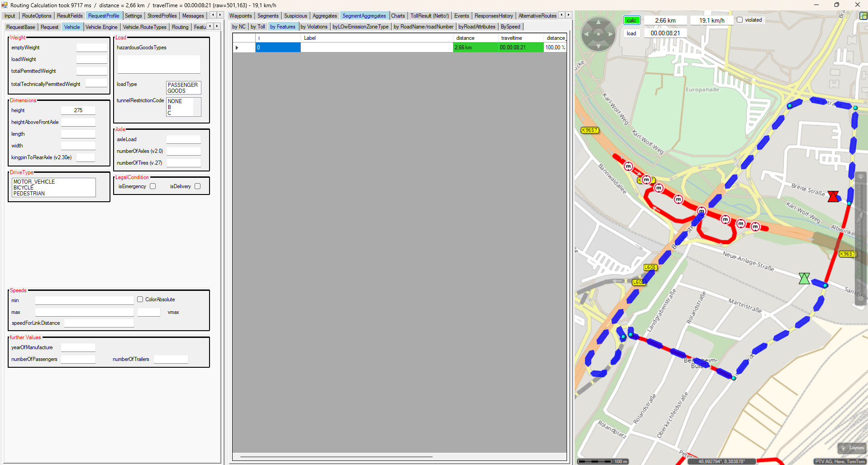Open the by Violations sub-tab

coord(314,27)
